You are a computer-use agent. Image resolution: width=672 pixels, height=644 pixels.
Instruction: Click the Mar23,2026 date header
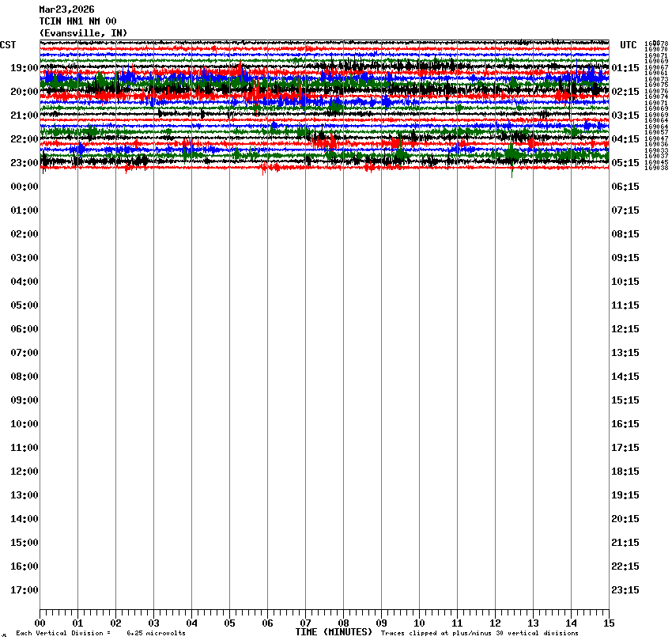tap(66, 9)
